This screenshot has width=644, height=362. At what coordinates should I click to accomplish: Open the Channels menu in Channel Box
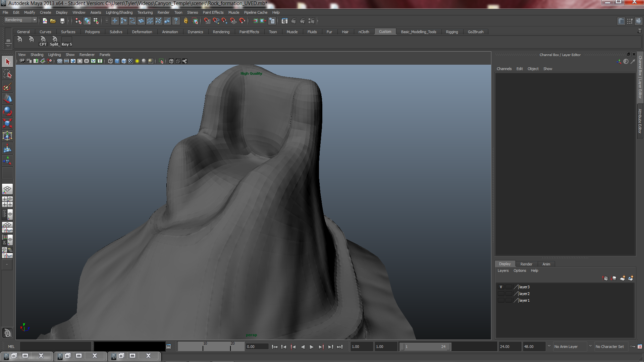(504, 69)
